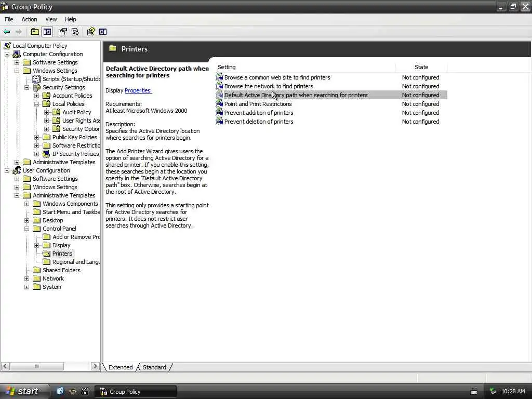Viewport: 532px width, 399px height.
Task: Click icon beside Prevent addition of printers
Action: click(220, 113)
